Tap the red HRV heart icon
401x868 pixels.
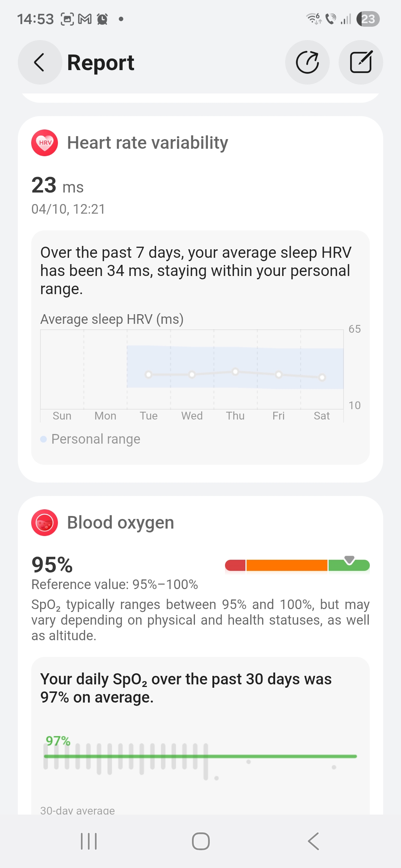click(45, 143)
